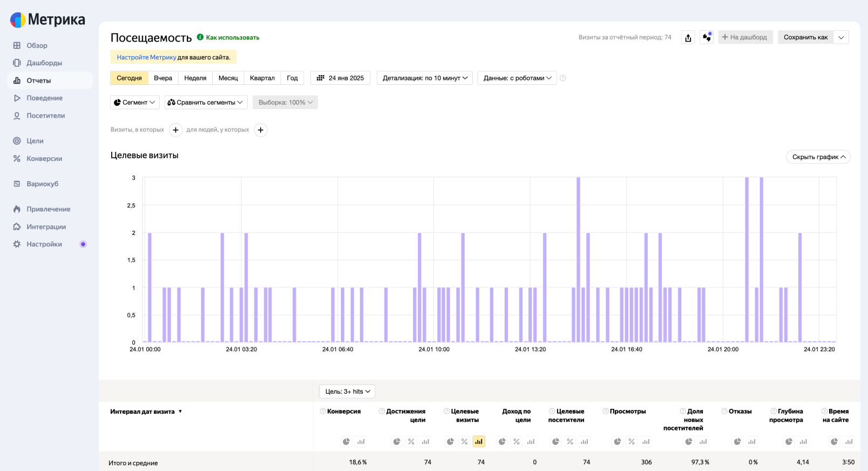
Task: Open the Выборка: 100% dropdown
Action: [285, 102]
